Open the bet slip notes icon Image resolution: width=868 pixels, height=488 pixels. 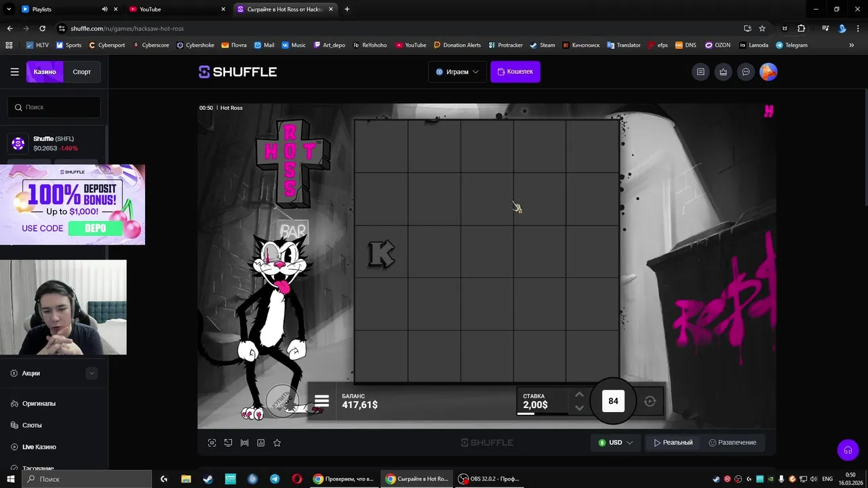pos(701,72)
